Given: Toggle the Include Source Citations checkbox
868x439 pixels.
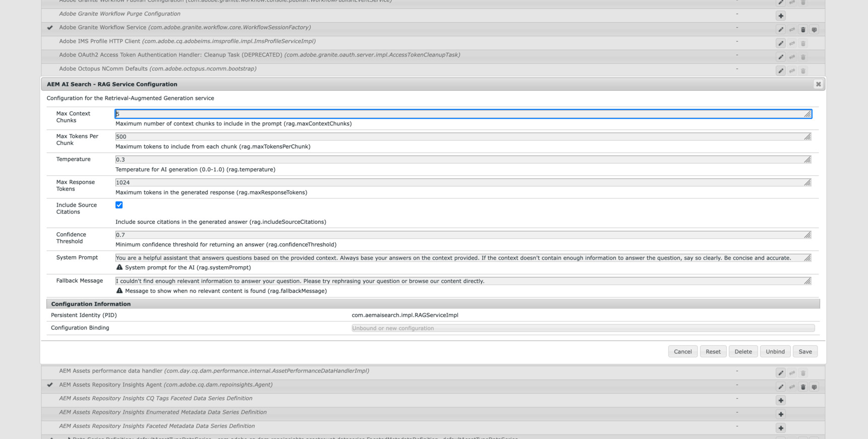Looking at the screenshot, I should coord(119,205).
